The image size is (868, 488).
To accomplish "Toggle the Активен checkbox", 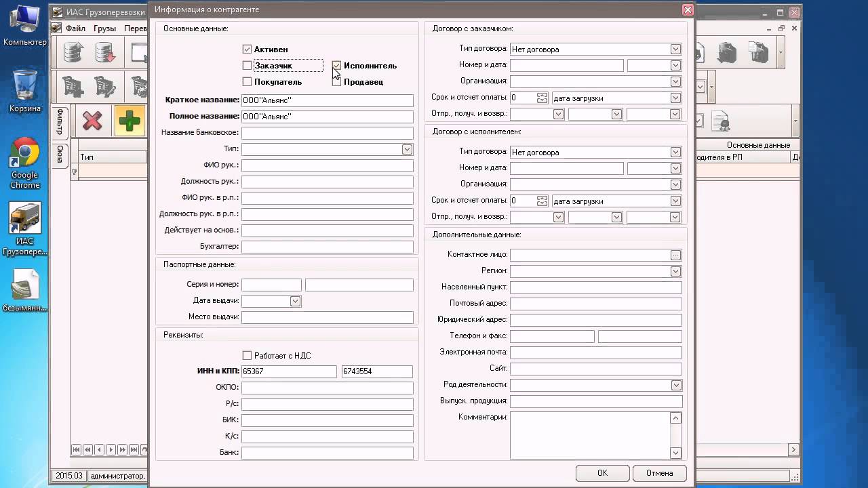I will pyautogui.click(x=247, y=49).
